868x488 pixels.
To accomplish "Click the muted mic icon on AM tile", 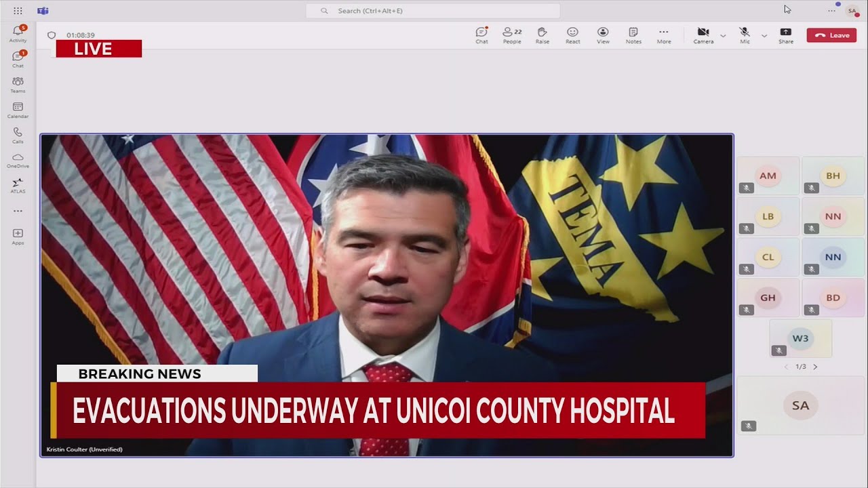I will [747, 188].
